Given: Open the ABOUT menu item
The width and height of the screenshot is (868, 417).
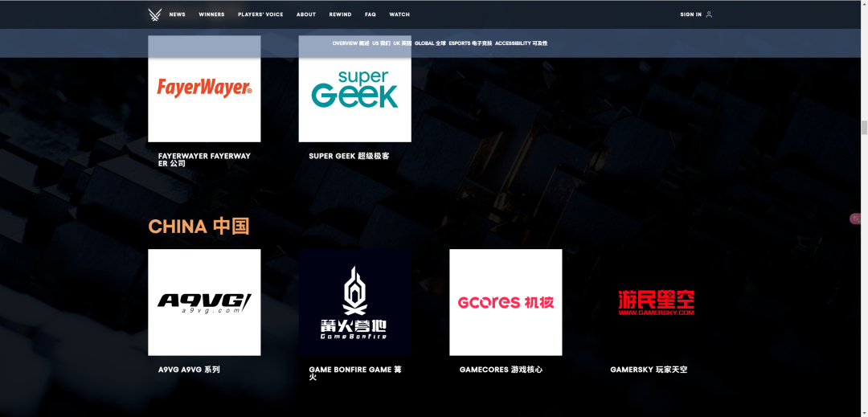Looking at the screenshot, I should [x=306, y=14].
